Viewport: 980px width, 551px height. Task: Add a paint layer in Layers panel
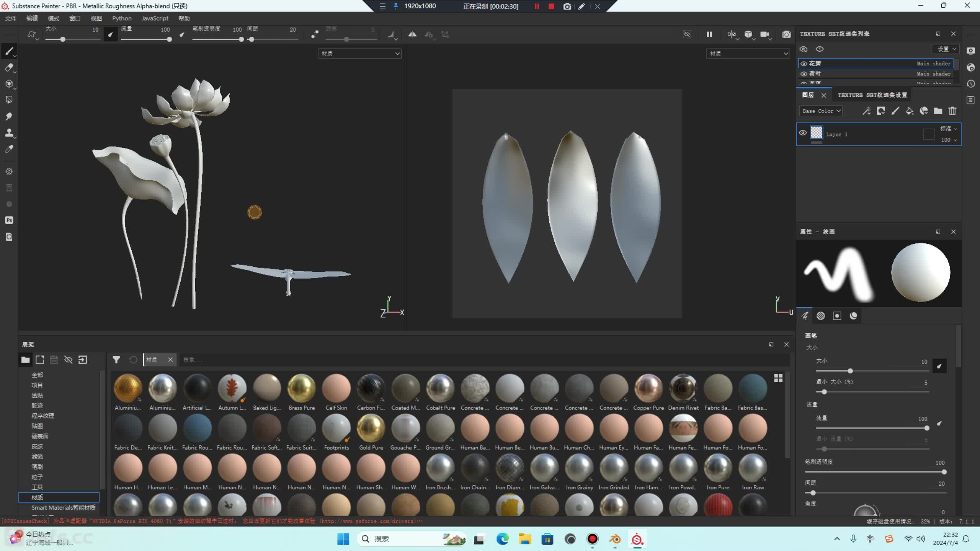point(895,111)
